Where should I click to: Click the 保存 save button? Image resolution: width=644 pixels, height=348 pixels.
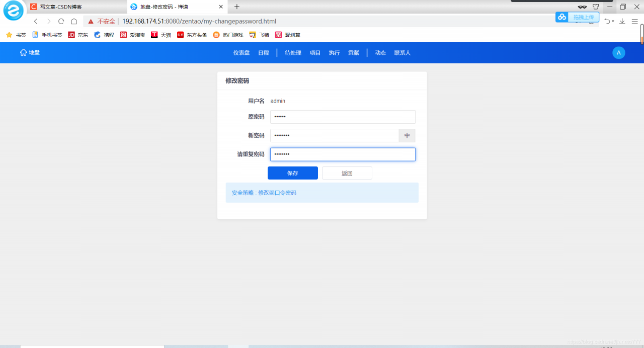[x=293, y=173]
